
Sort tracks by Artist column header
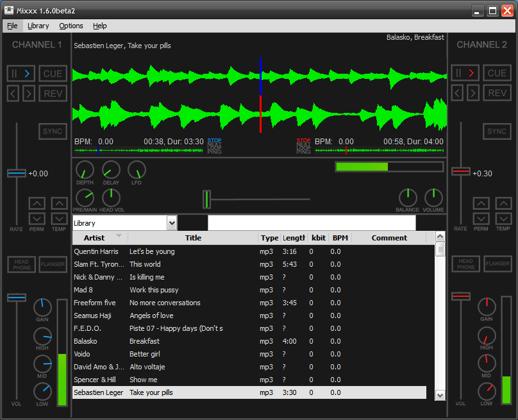(x=100, y=238)
